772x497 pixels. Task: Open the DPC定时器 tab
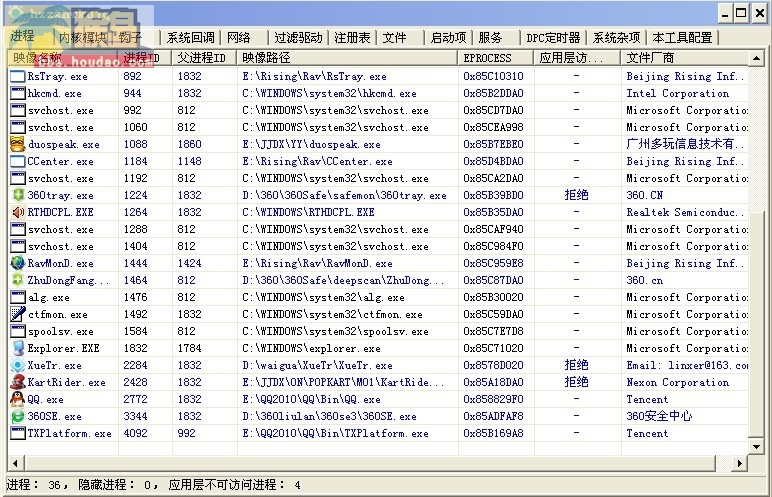coord(553,38)
